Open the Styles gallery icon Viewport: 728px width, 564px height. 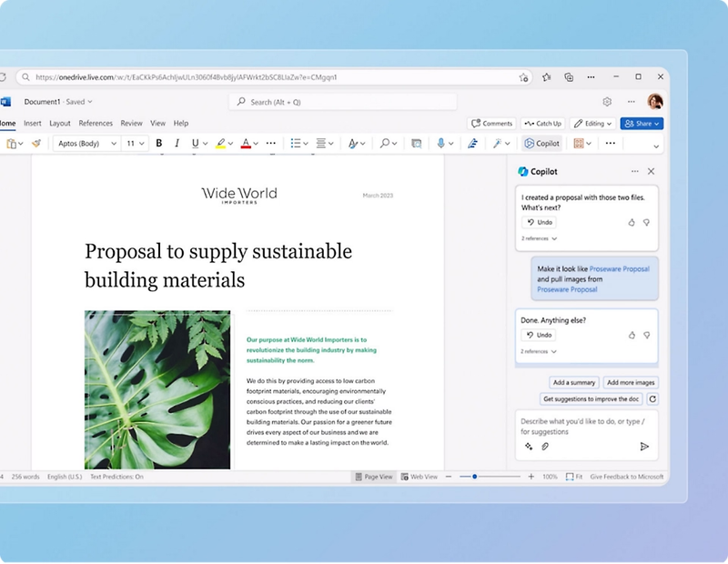tap(353, 144)
